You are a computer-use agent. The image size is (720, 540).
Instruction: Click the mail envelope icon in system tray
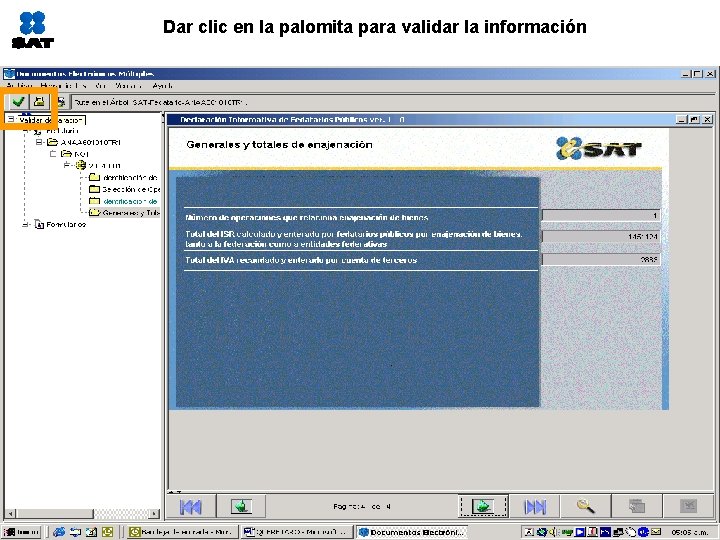(x=656, y=532)
